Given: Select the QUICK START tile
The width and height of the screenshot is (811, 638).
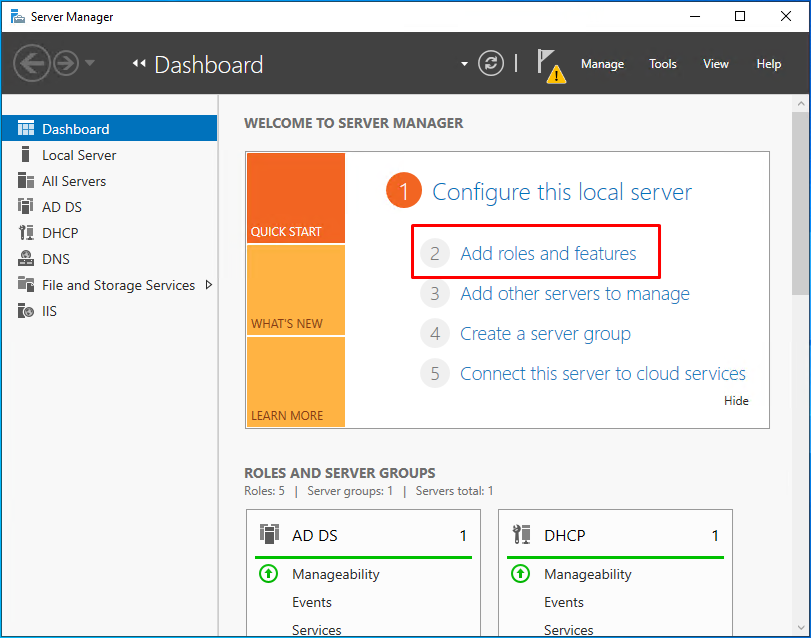Looking at the screenshot, I should pyautogui.click(x=296, y=198).
